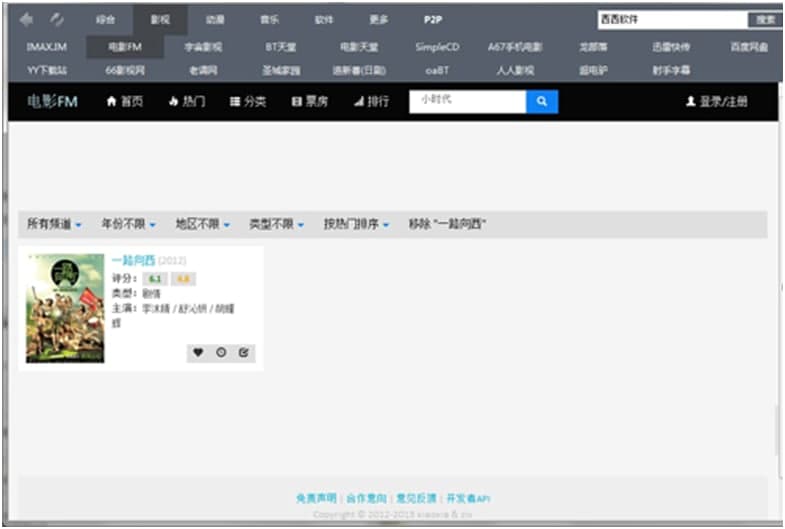Select the 影视 tab

160,20
